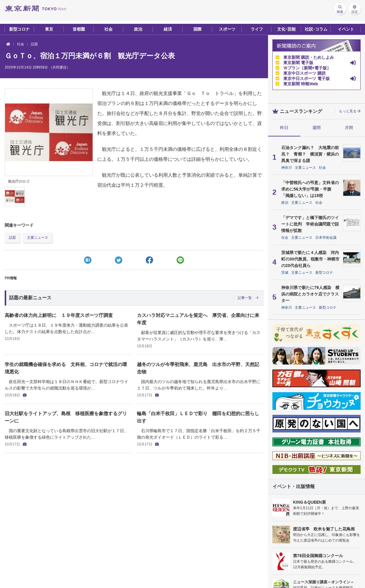
Task: Open ranking 1 article about 石油タンク漏れ
Action: (310, 154)
